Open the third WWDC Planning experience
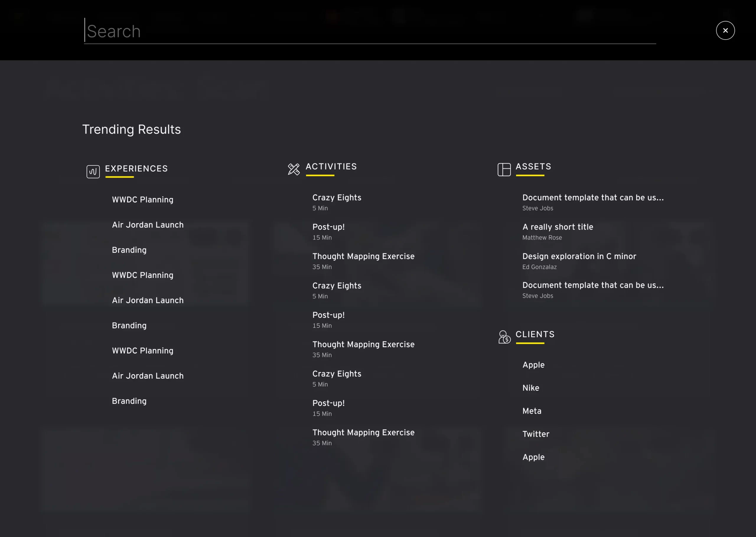Screen dimensions: 756x537 pyautogui.click(x=143, y=351)
